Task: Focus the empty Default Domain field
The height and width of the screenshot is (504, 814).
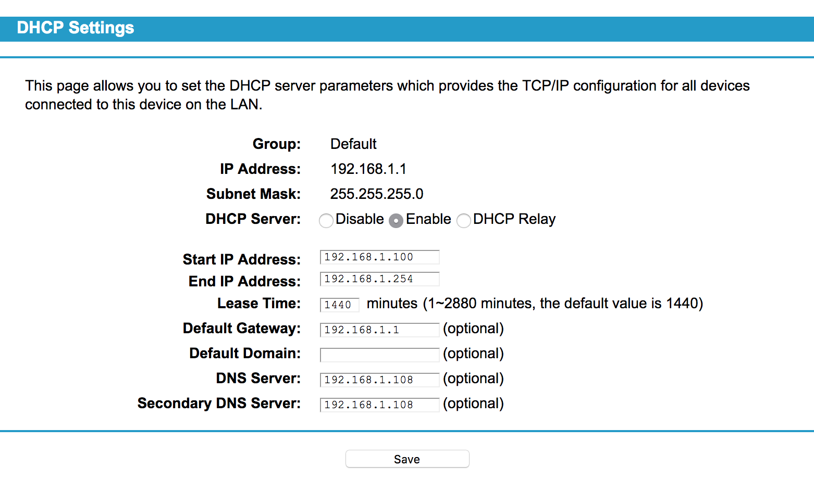Action: (x=379, y=355)
